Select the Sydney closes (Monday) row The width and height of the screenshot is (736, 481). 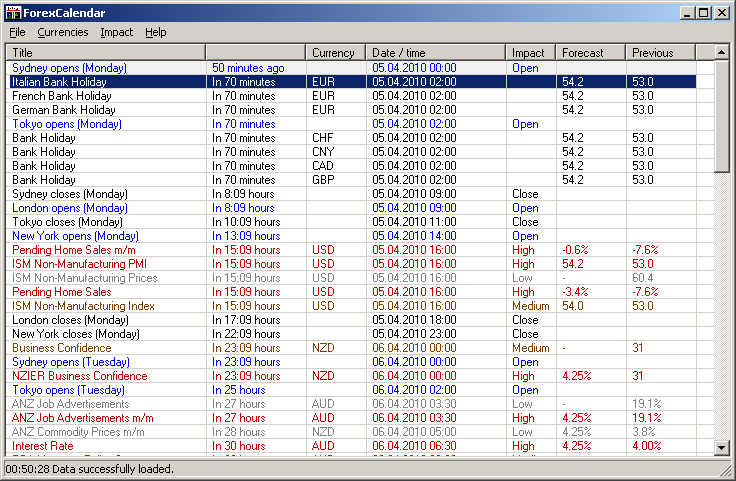(x=351, y=194)
